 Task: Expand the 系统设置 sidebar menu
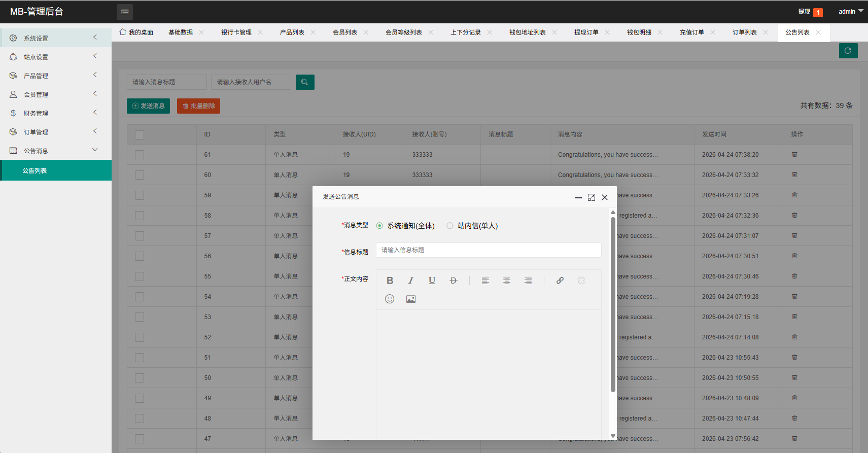coord(56,38)
